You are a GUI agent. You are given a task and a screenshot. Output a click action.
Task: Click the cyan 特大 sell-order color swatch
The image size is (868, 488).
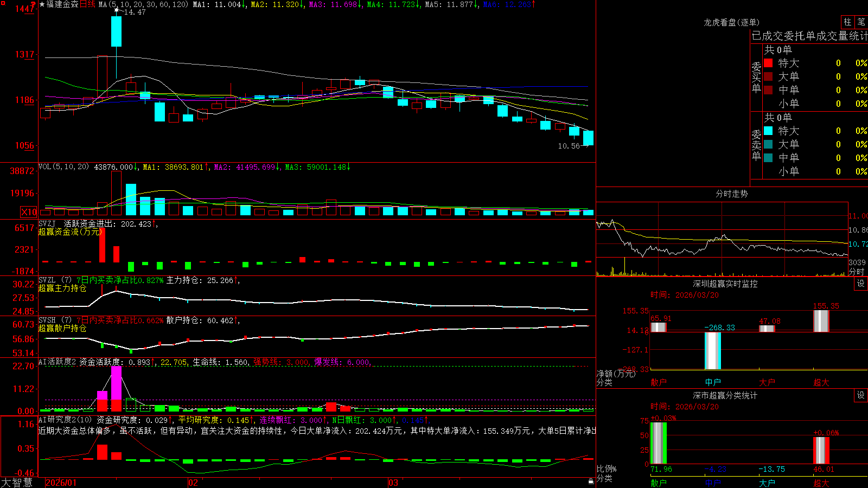[768, 131]
